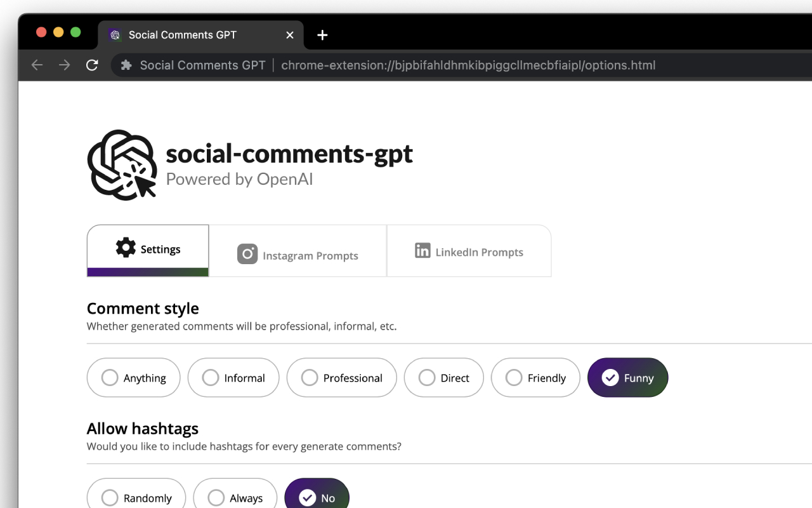Click the comment style description text

click(242, 326)
